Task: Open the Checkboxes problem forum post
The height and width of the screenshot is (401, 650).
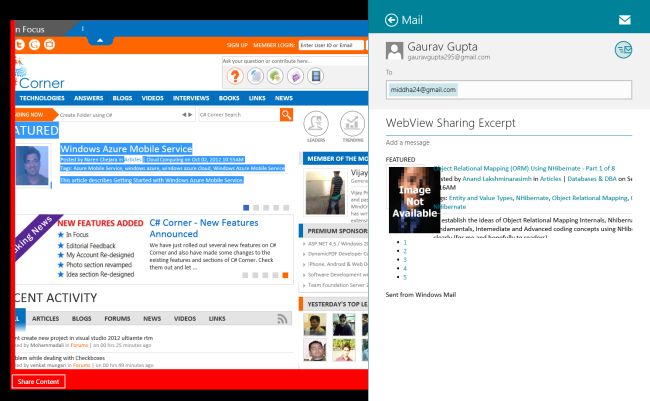Action: [60, 358]
